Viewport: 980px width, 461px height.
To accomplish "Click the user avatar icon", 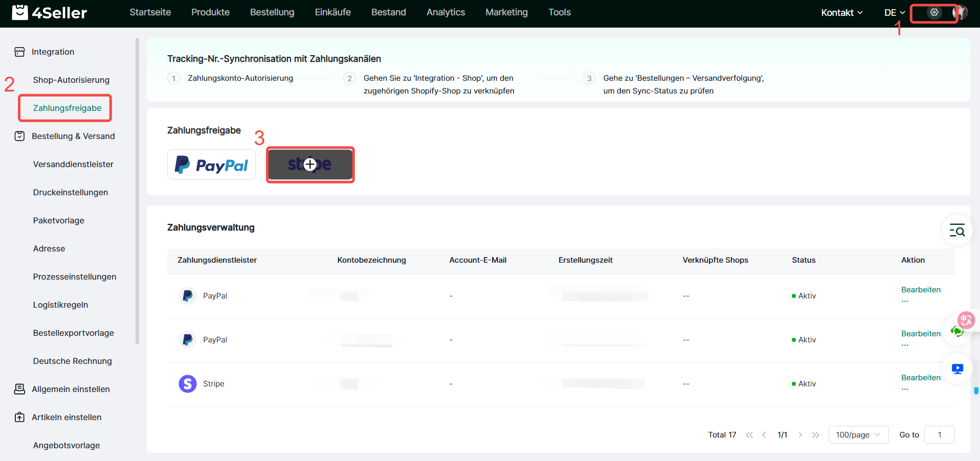I will (961, 12).
